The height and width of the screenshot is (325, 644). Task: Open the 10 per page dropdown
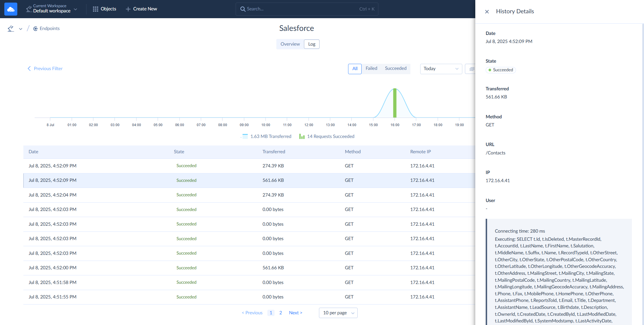338,313
